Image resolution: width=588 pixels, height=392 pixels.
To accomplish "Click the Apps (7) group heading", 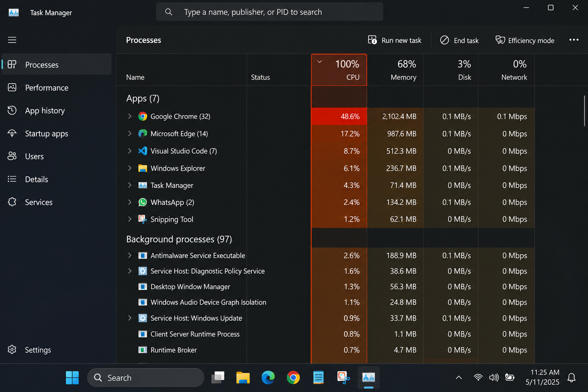I will pyautogui.click(x=143, y=98).
